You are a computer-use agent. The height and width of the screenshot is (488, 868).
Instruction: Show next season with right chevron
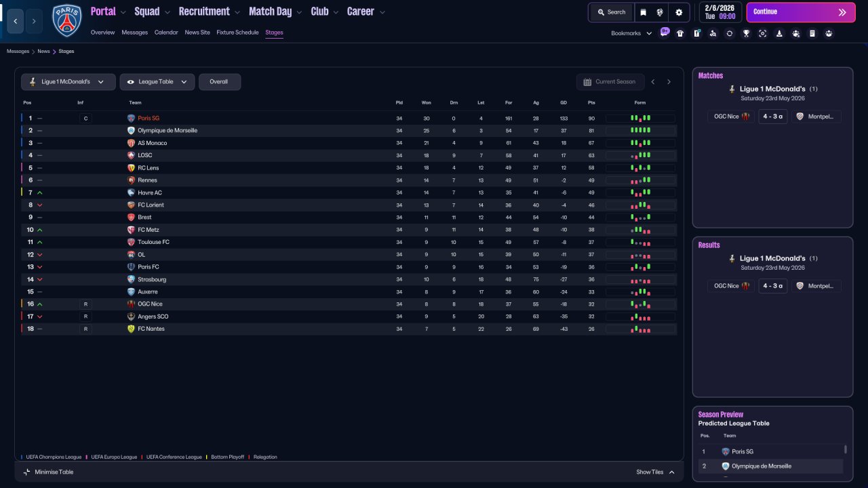[x=669, y=82]
